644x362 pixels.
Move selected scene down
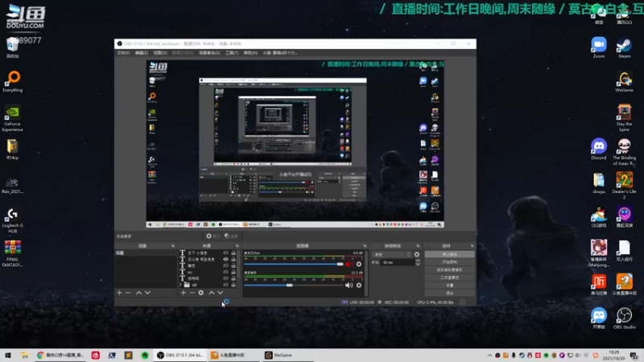[x=147, y=293]
